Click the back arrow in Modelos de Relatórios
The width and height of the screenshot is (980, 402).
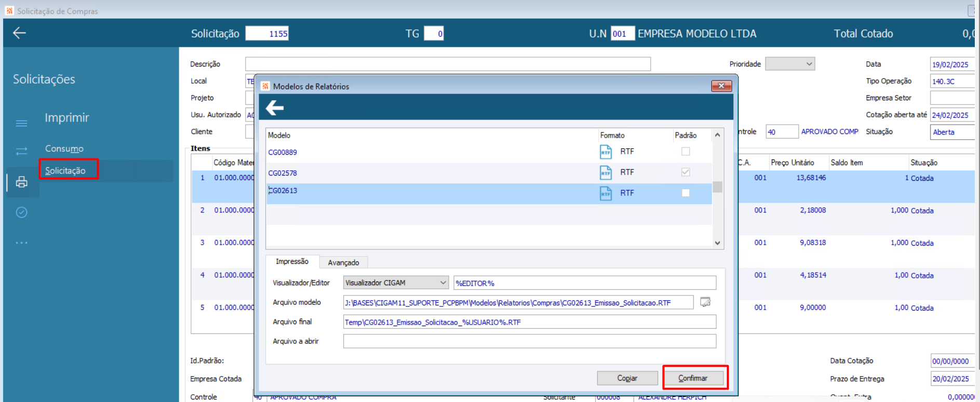point(275,108)
